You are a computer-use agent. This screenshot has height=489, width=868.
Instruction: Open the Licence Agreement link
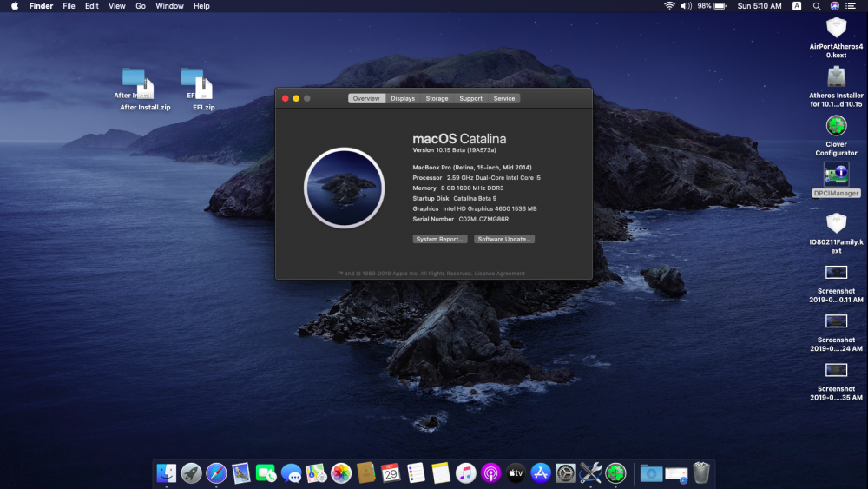(x=499, y=274)
